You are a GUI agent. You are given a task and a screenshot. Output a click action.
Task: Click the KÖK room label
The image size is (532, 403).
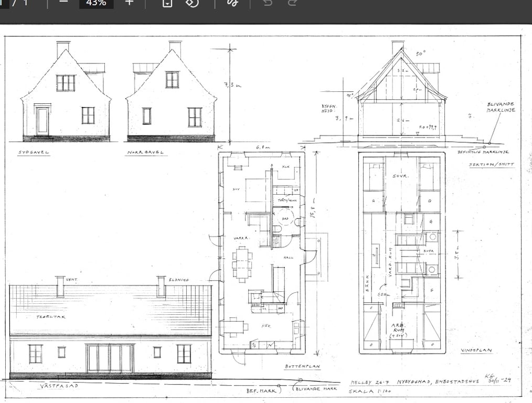point(267,326)
